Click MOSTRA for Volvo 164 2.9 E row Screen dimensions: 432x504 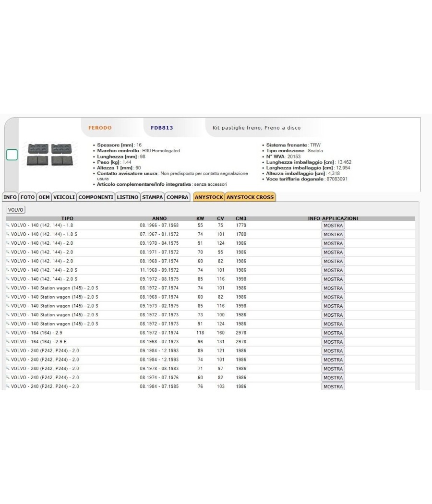[333, 342]
